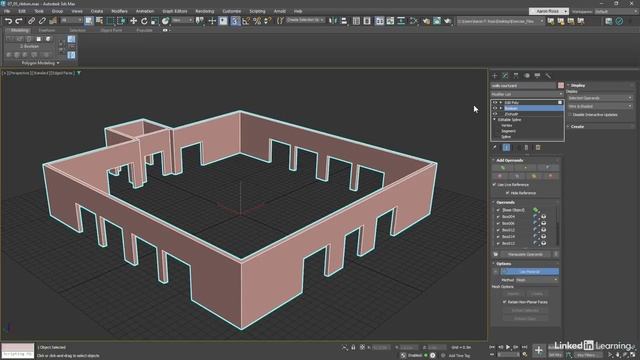Activate the Select and Place tool
This screenshot has width=640, height=360.
[165, 21]
